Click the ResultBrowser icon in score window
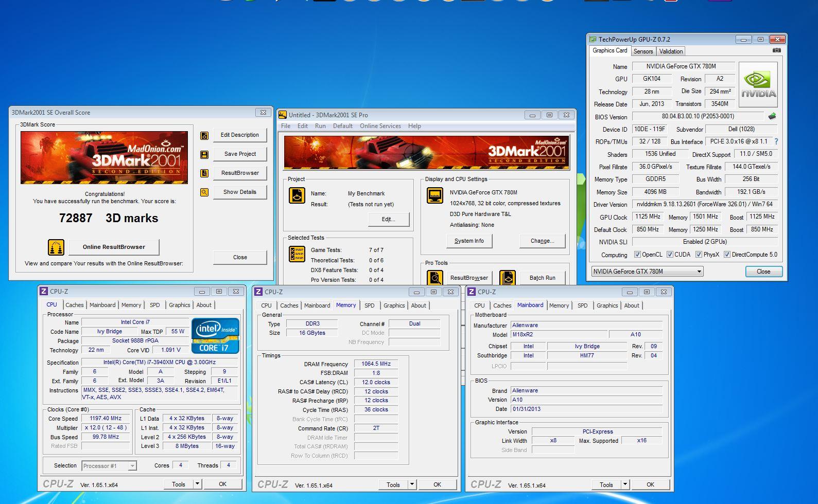The height and width of the screenshot is (504, 818). click(x=204, y=173)
